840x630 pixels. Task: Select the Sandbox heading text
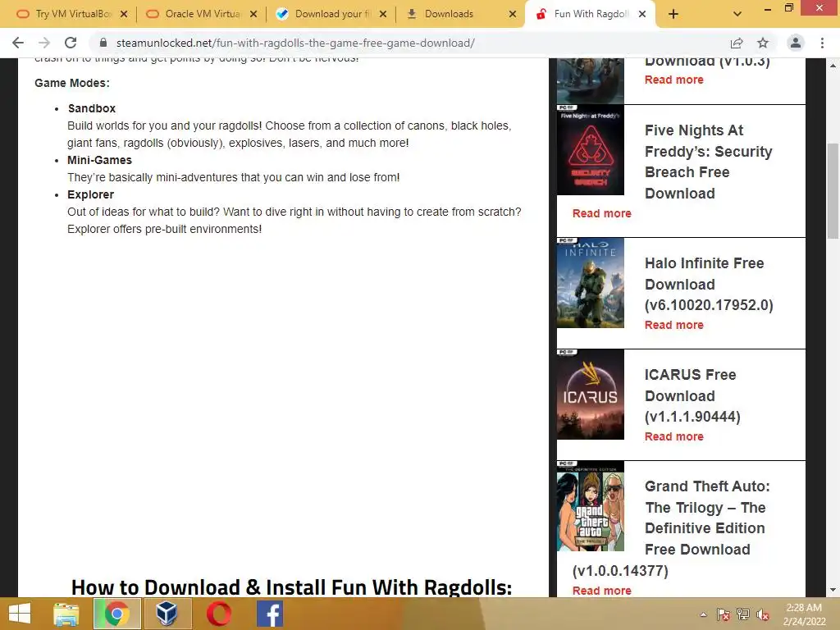(92, 108)
